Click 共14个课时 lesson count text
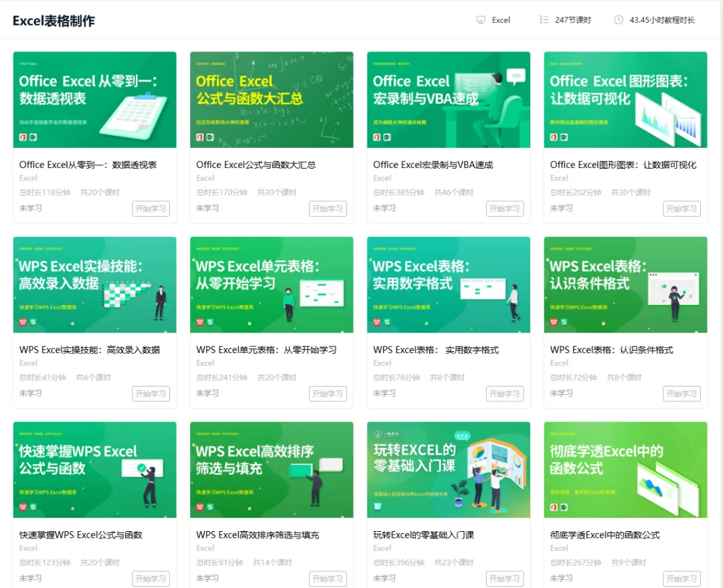Viewport: 723px width, 588px height. pos(272,563)
